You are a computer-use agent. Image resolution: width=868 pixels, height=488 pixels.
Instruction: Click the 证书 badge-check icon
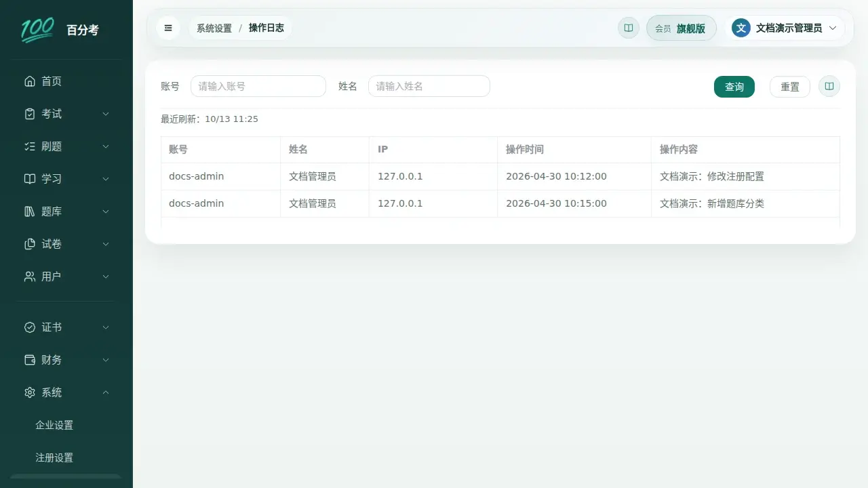tap(30, 327)
